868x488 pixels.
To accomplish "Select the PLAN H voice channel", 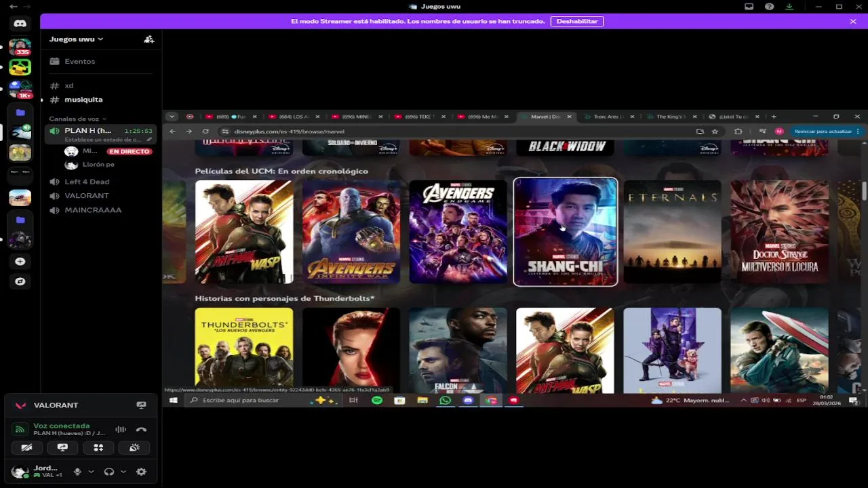I will click(x=100, y=134).
